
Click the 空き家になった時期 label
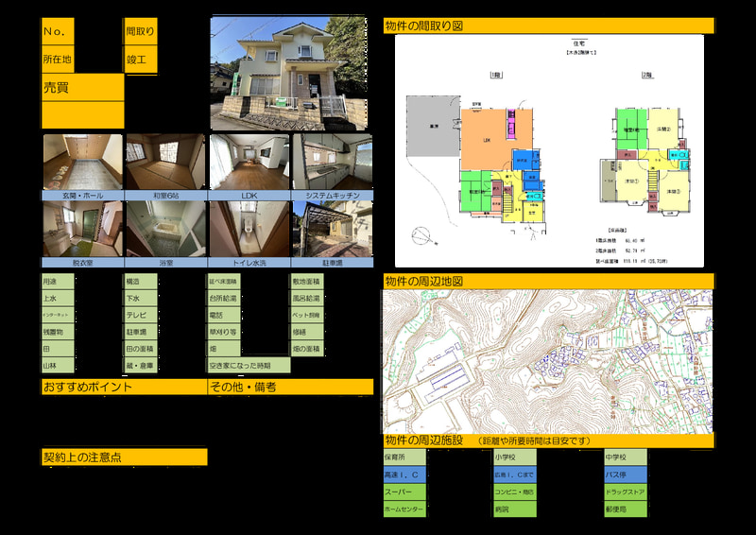(x=249, y=365)
